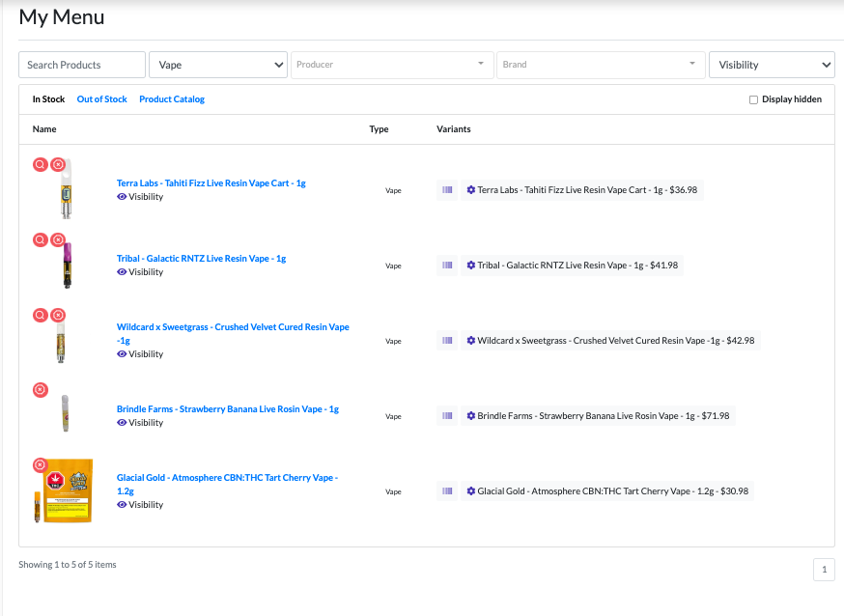844x616 pixels.
Task: Click the red X icon on Glacial Gold row
Action: pyautogui.click(x=41, y=464)
